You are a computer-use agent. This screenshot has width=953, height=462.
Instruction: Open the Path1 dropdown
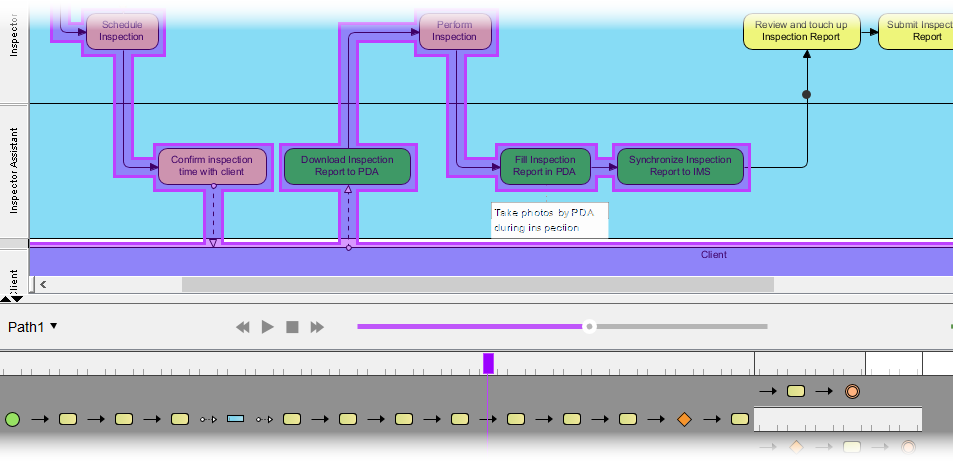coord(33,326)
